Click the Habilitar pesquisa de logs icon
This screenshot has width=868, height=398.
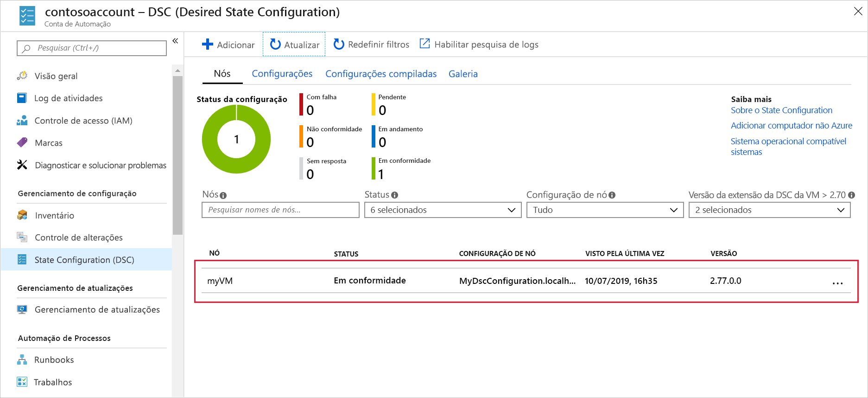(424, 44)
